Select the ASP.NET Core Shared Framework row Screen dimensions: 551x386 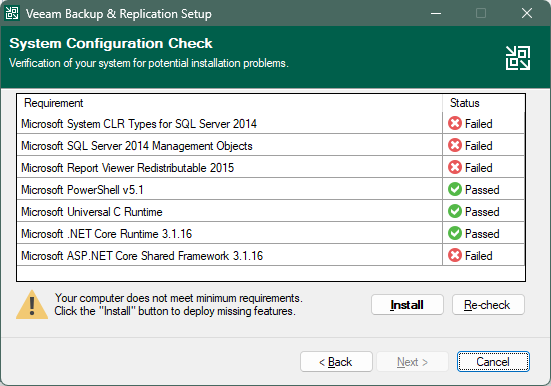[271, 256]
